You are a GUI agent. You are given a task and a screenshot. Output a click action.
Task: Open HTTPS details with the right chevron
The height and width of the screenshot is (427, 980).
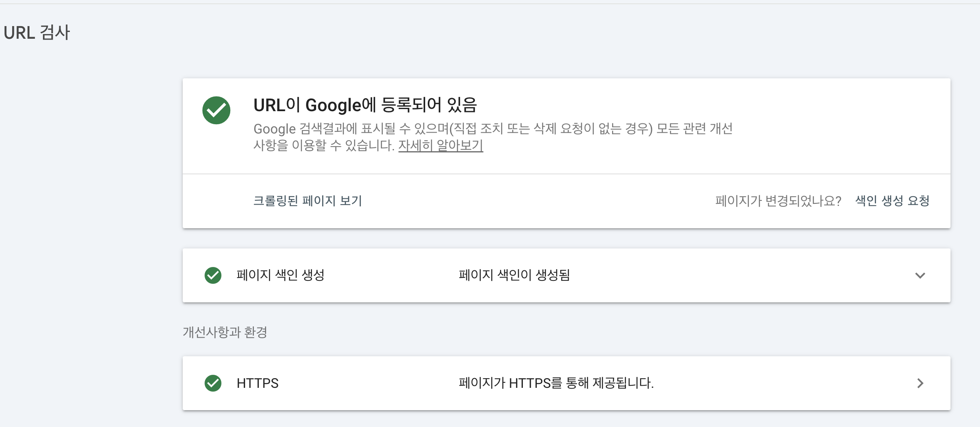920,383
